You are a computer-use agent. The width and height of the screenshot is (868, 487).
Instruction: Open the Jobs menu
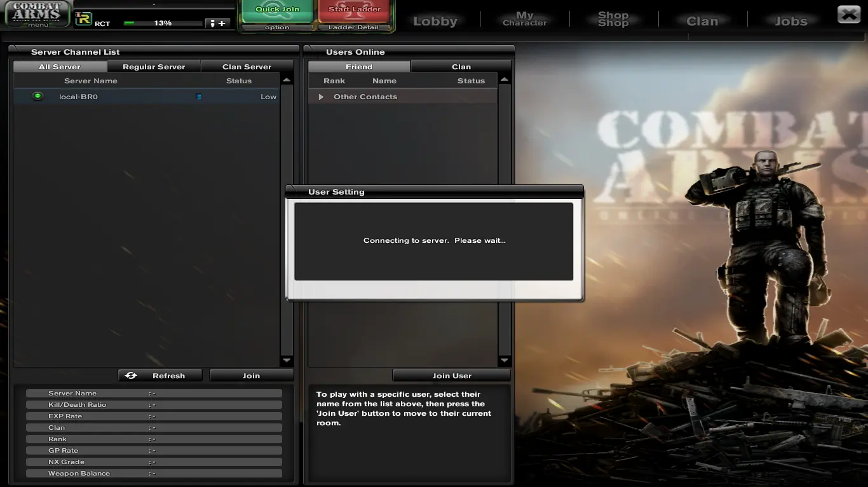791,21
